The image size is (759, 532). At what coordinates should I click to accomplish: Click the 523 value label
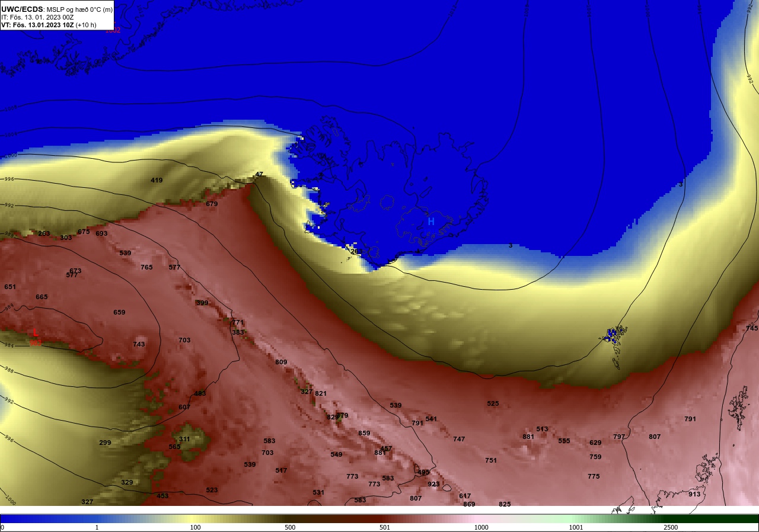click(x=212, y=490)
